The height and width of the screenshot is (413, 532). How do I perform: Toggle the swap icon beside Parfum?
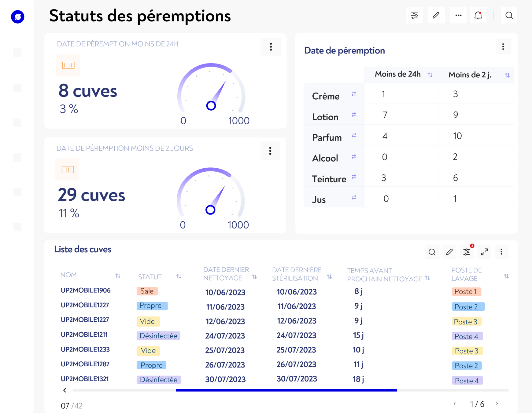354,135
